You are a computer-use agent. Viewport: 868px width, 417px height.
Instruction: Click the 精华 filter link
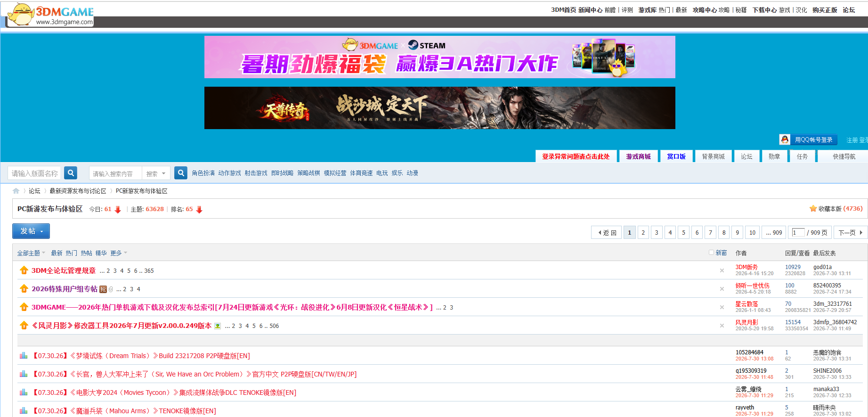click(101, 253)
